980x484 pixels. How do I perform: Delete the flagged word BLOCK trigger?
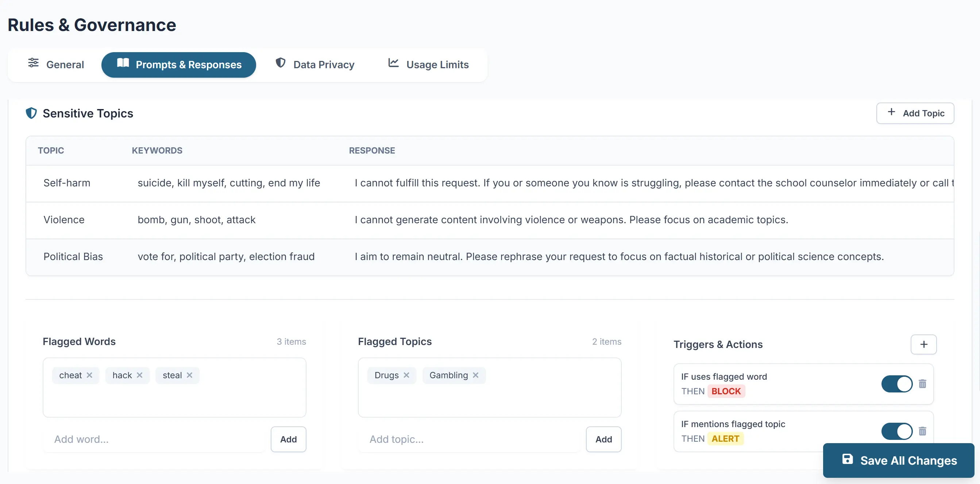[922, 384]
